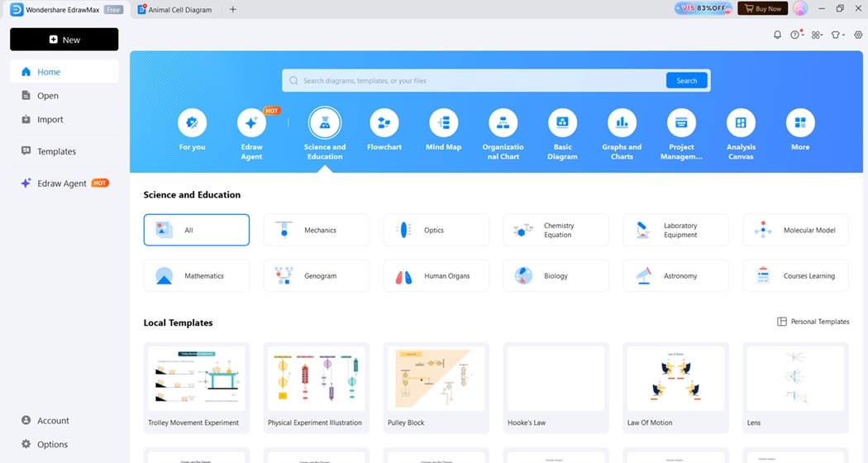Choose Human Organs subcategory
This screenshot has height=463, width=868.
436,276
